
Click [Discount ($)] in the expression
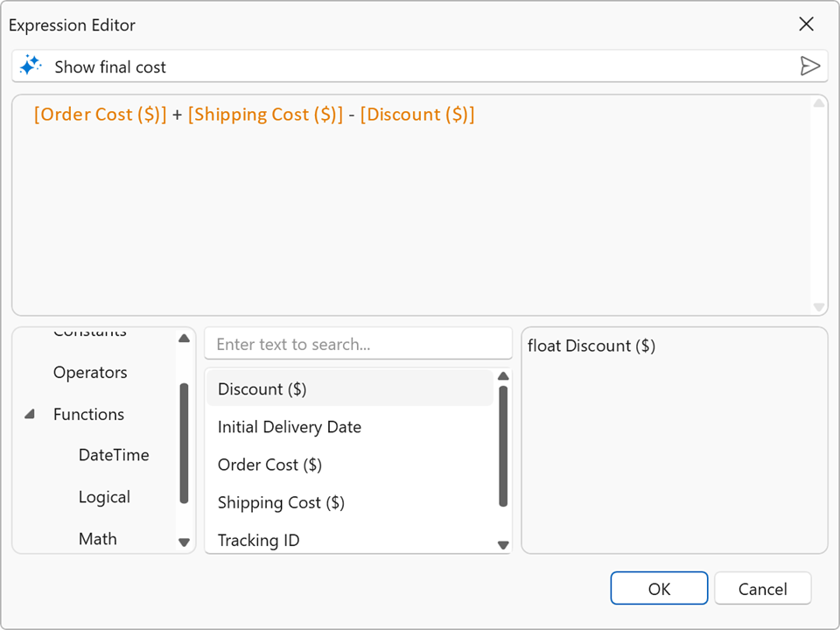(x=417, y=114)
